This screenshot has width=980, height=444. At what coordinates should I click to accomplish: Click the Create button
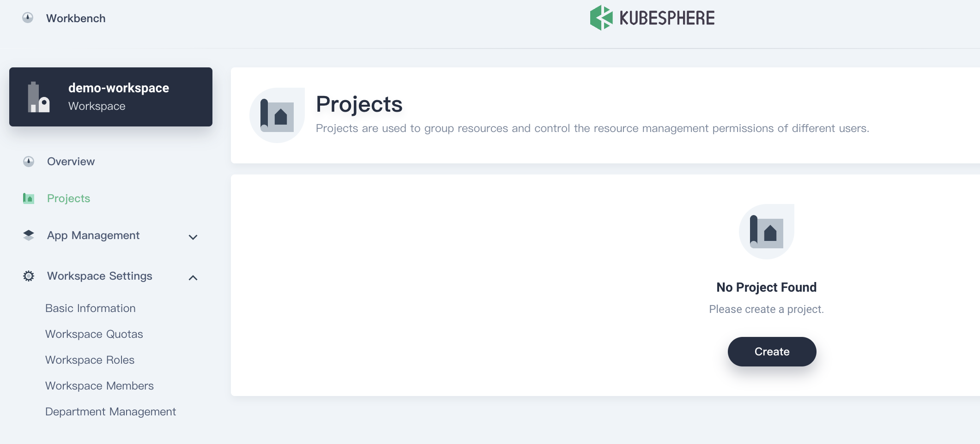771,351
